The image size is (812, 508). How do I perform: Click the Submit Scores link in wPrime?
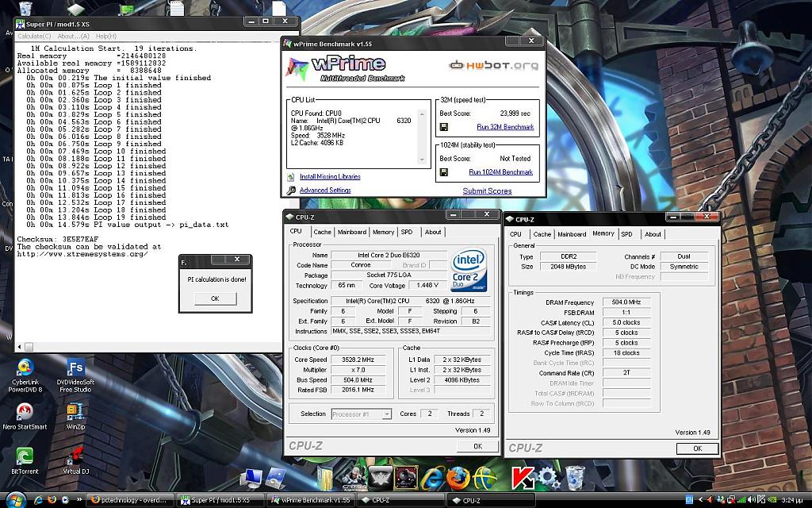point(488,190)
